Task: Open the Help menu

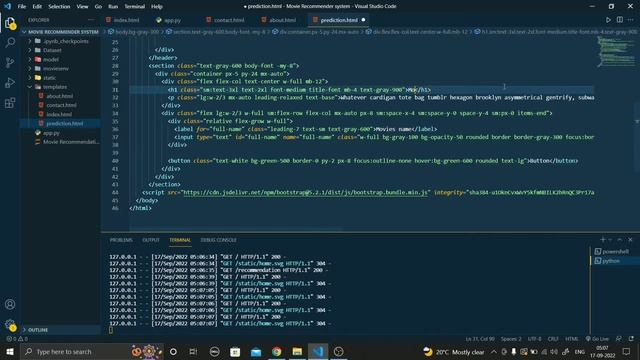Action: pyautogui.click(x=157, y=6)
